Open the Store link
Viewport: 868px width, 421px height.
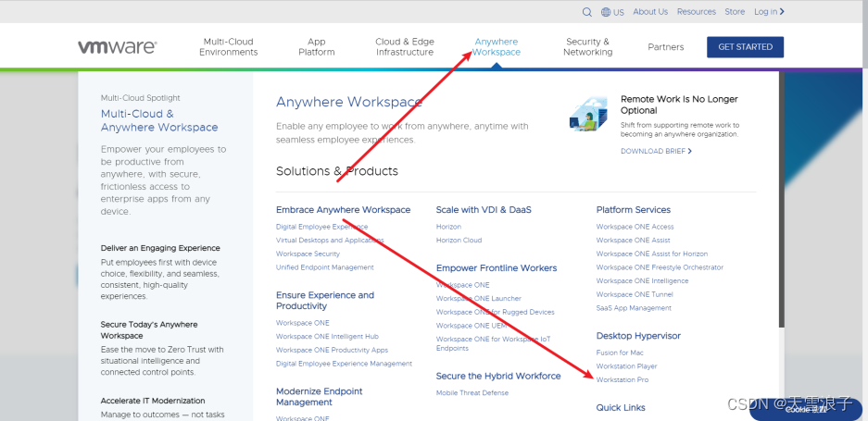pyautogui.click(x=735, y=12)
